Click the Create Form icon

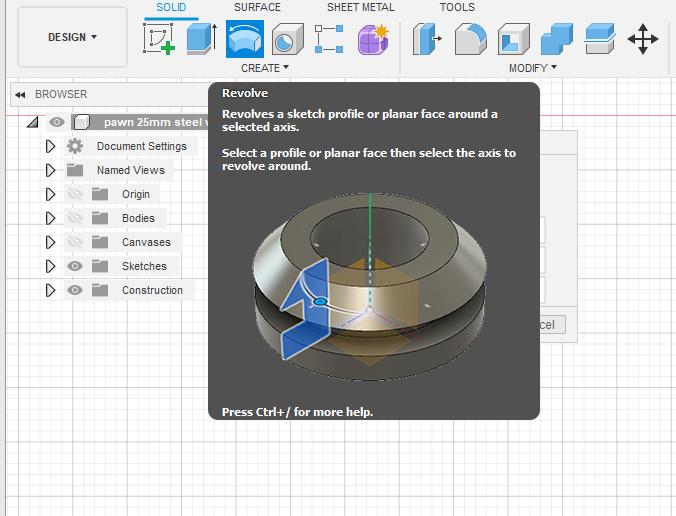373,39
